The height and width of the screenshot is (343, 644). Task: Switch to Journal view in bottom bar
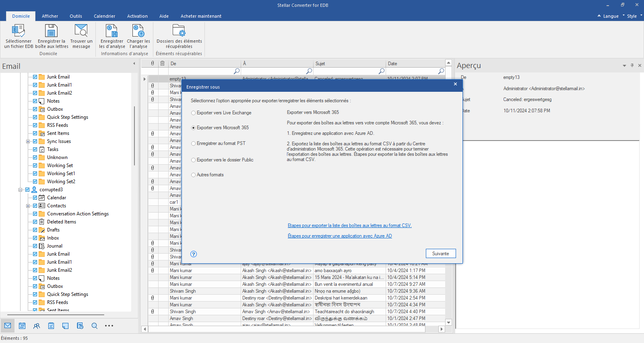pos(80,326)
